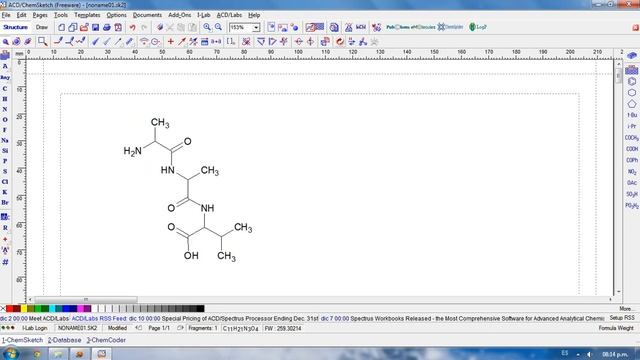Click the Structure mode button
The height and width of the screenshot is (360, 640).
click(x=16, y=27)
